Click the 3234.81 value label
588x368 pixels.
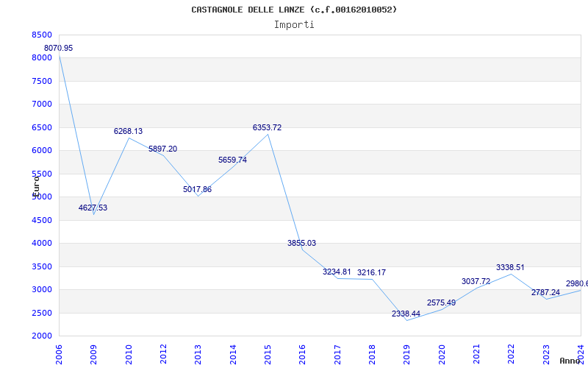pos(337,272)
